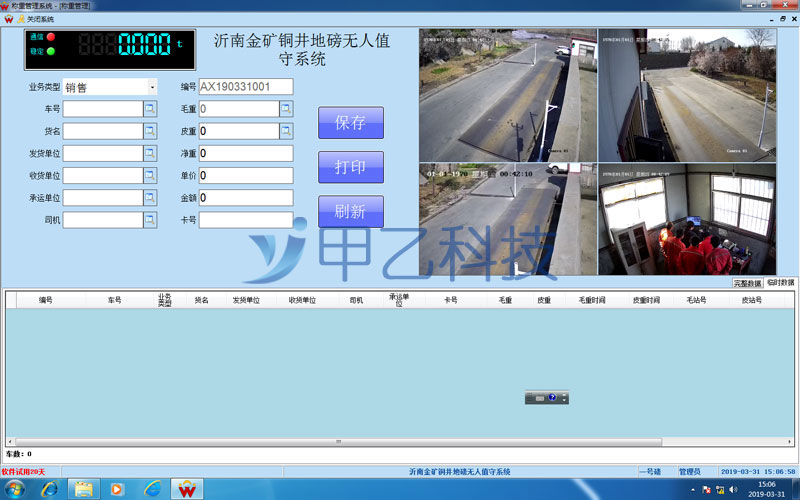Click the icon beside 毛重 field
Screen dimensions: 800x500
(x=286, y=109)
